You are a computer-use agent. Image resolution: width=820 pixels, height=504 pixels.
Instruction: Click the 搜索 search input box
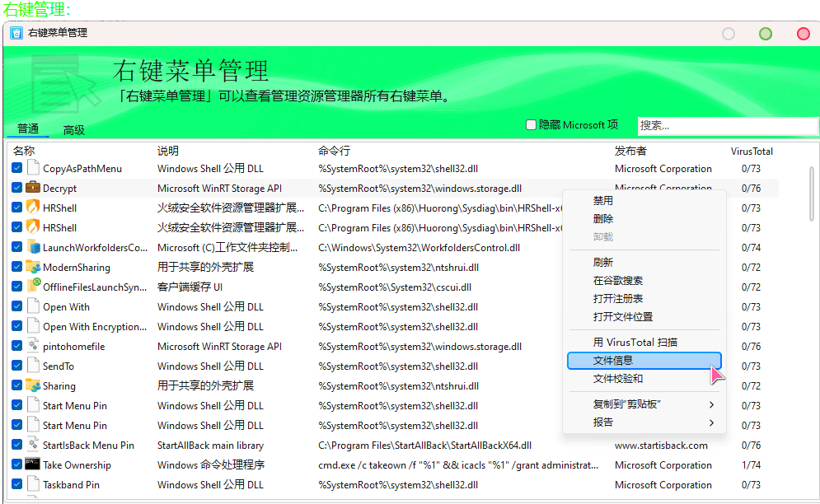[x=727, y=126]
